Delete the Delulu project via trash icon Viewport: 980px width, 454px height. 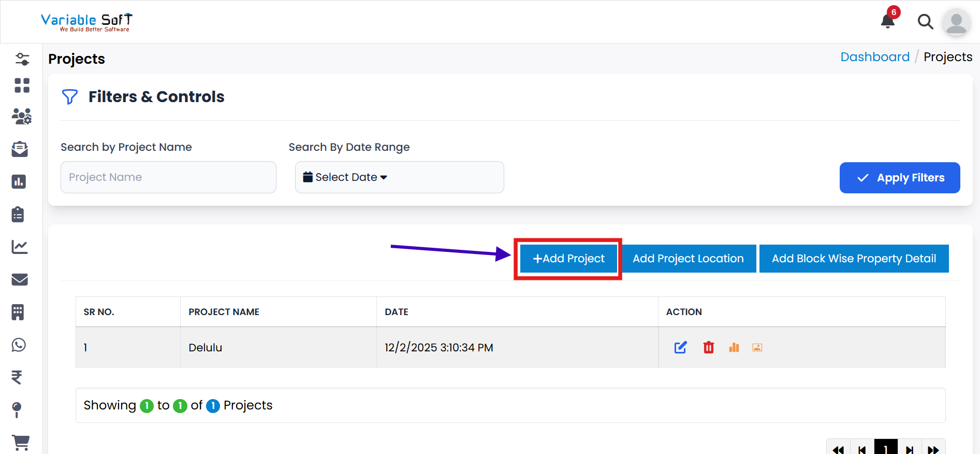[708, 347]
